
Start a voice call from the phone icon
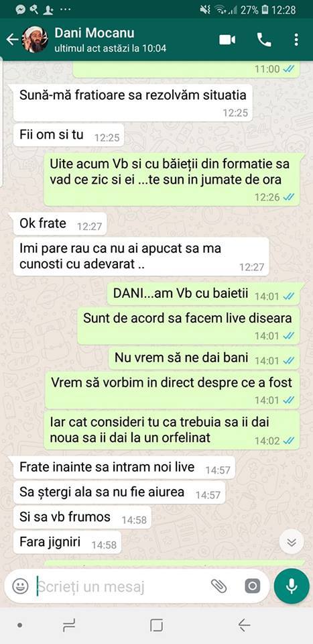pos(264,40)
